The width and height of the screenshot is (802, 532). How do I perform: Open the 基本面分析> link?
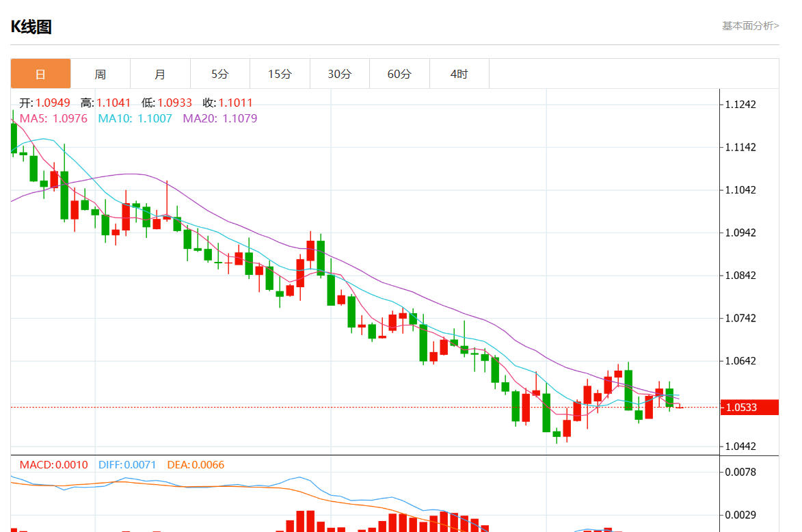pyautogui.click(x=750, y=25)
